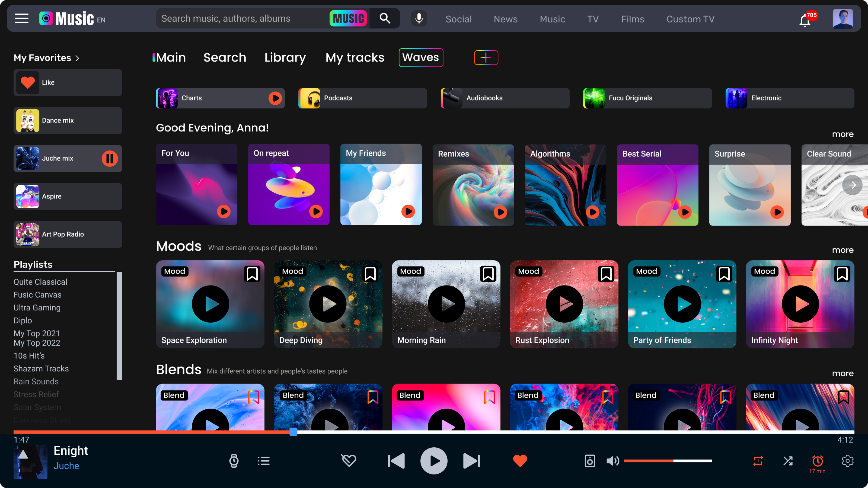Click the dislike broken-heart icon
868x488 pixels.
pos(349,460)
